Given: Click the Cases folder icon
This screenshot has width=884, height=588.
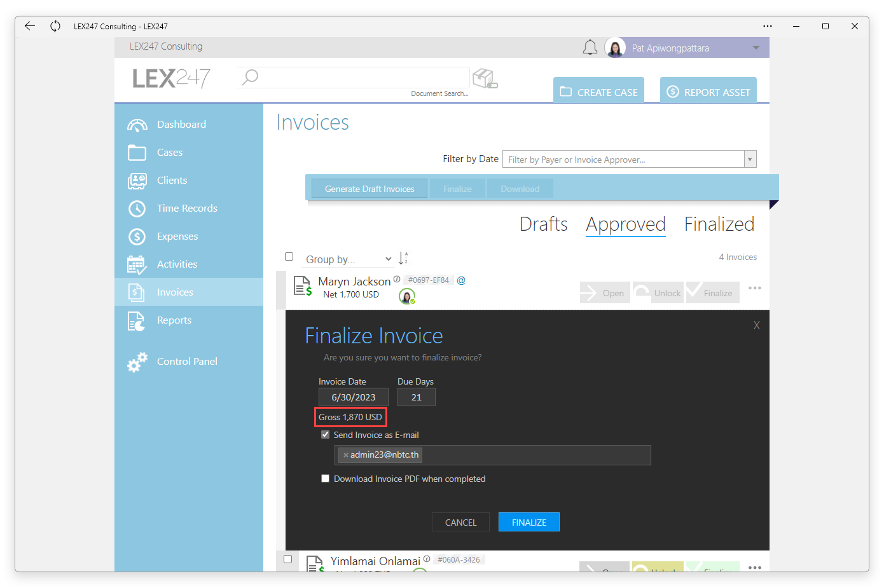Looking at the screenshot, I should click(137, 153).
